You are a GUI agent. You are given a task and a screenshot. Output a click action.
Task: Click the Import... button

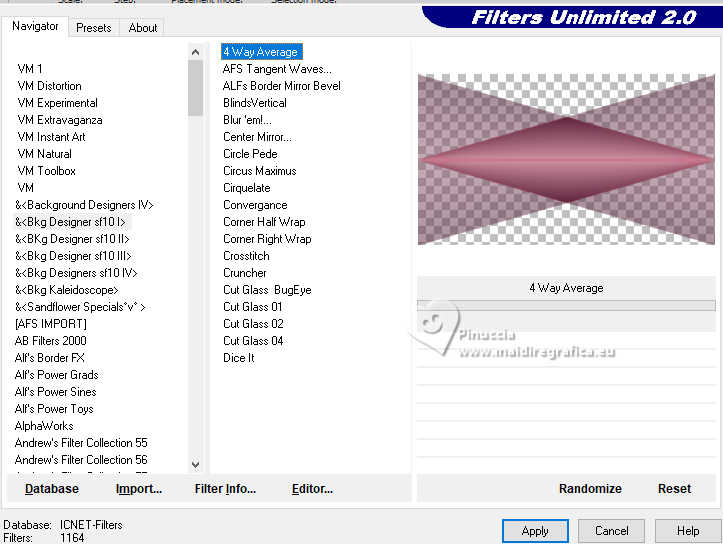(139, 489)
